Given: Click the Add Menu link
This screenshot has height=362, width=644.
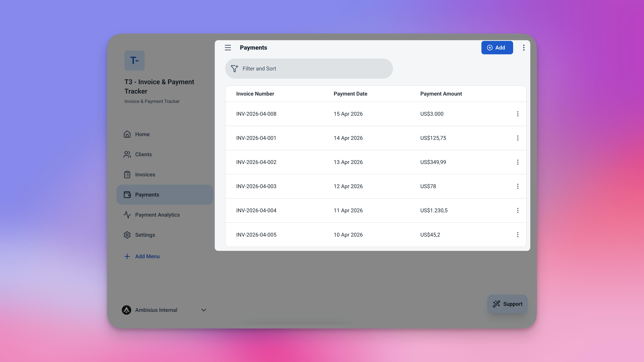Looking at the screenshot, I should (147, 256).
